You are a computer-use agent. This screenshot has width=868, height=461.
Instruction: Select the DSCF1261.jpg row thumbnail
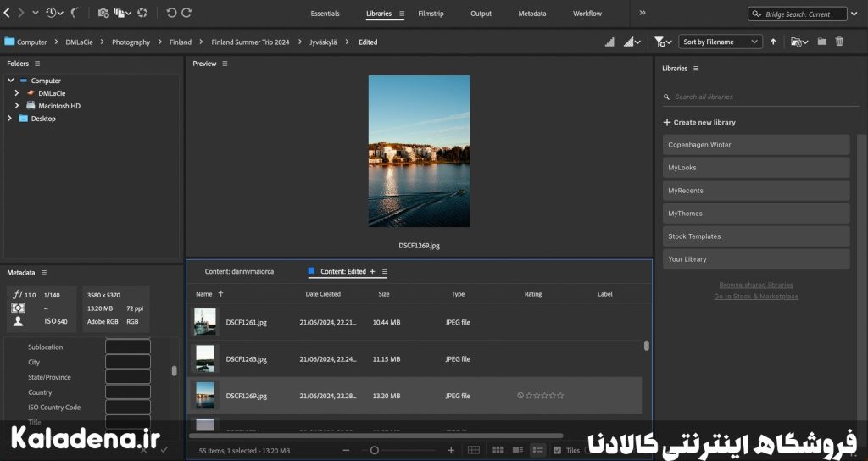point(205,322)
